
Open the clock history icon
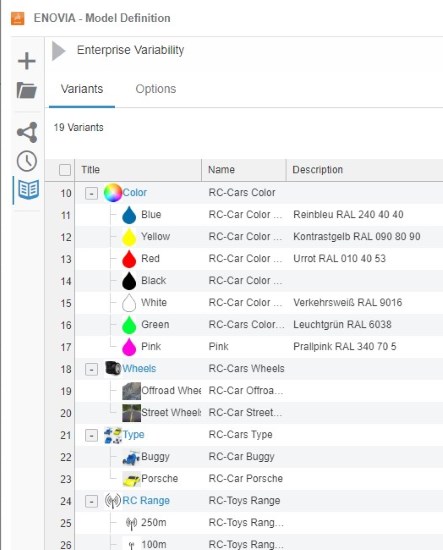(x=27, y=161)
